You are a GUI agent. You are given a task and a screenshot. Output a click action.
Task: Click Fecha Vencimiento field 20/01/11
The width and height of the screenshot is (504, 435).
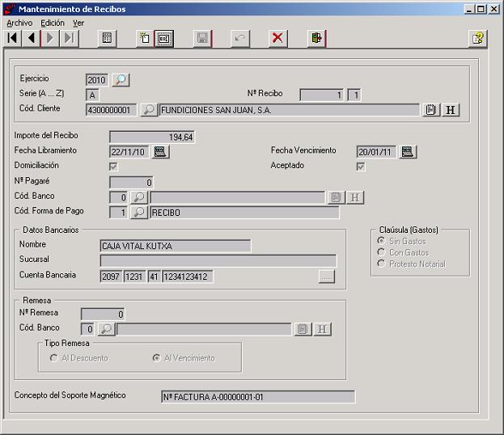coord(376,152)
